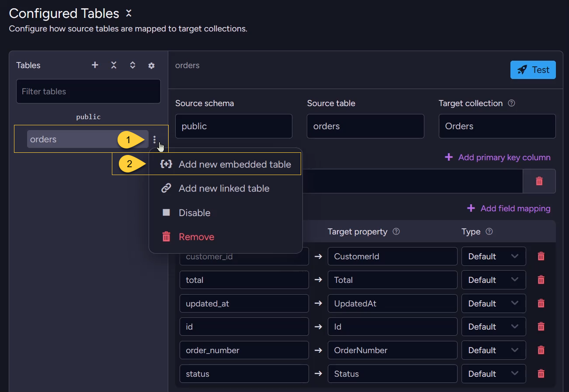Click the Test button
The image size is (569, 392).
point(533,70)
